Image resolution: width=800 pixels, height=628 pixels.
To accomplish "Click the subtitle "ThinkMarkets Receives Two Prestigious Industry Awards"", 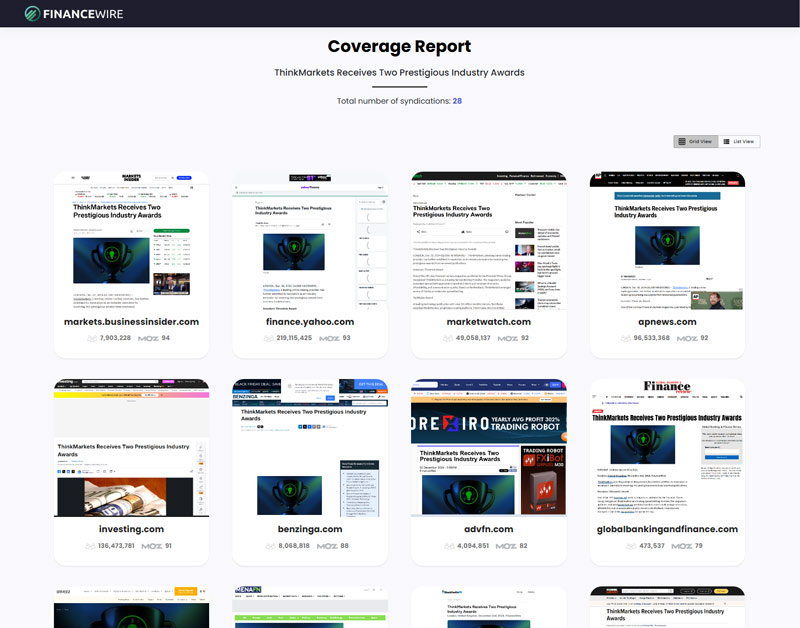I will 399,72.
